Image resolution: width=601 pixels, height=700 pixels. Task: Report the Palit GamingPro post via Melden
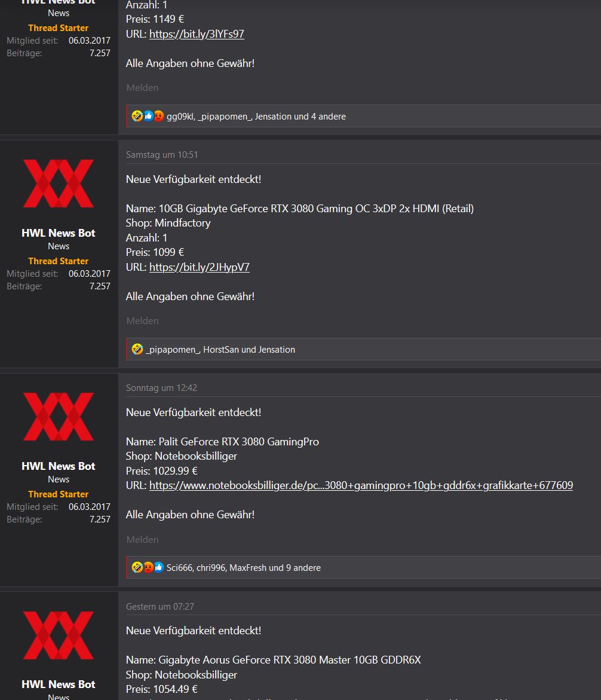pyautogui.click(x=142, y=539)
